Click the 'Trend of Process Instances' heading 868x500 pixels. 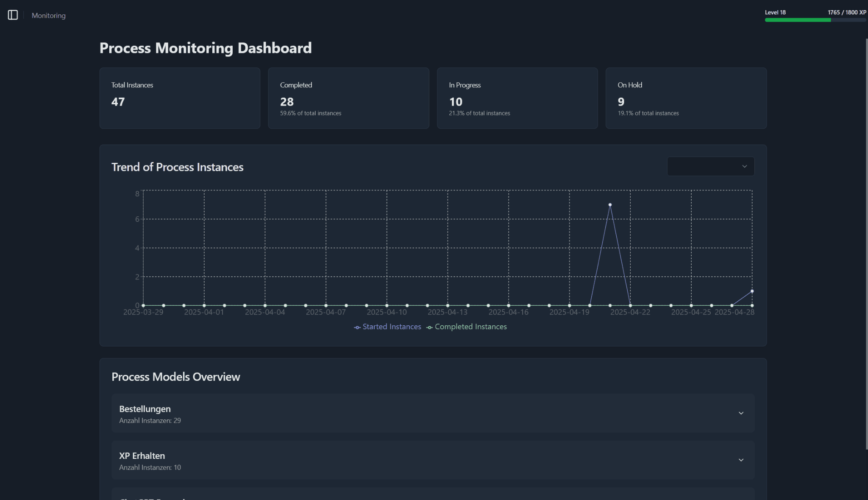(x=177, y=167)
